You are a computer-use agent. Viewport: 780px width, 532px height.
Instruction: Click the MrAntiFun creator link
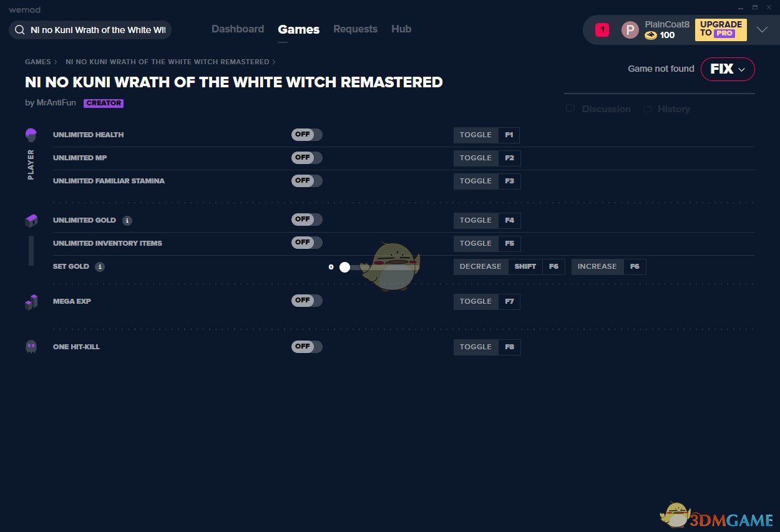(x=56, y=103)
